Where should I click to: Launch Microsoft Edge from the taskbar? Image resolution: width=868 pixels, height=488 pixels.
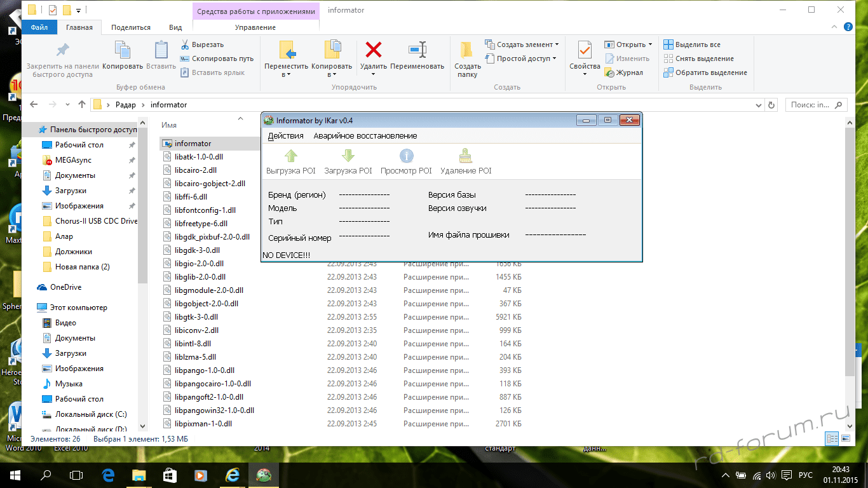tap(108, 475)
